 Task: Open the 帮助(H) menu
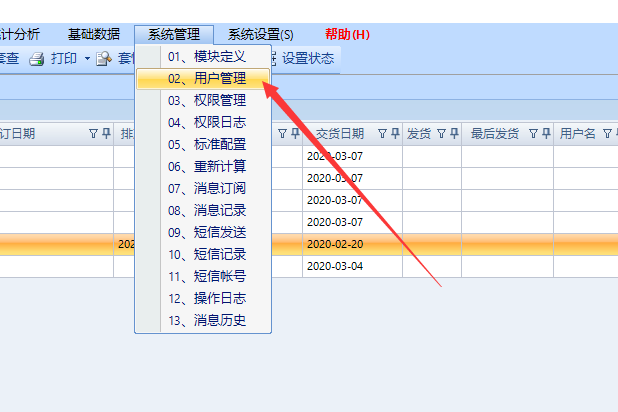tap(347, 34)
